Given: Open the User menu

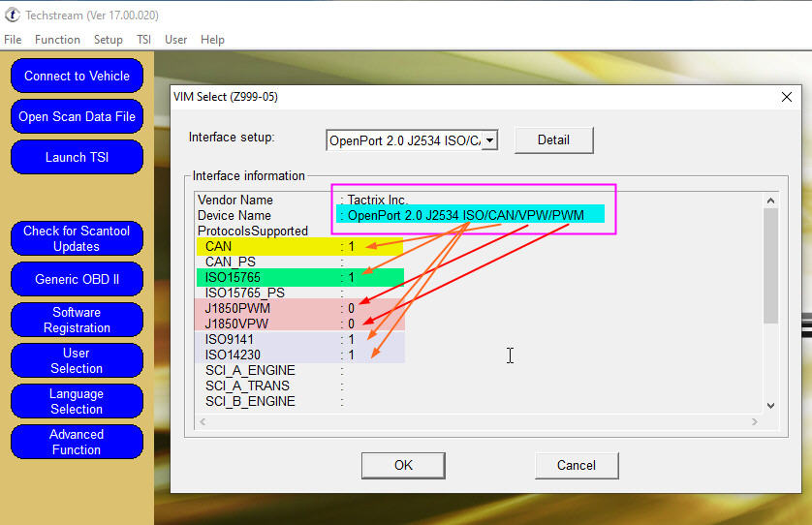Looking at the screenshot, I should tap(176, 40).
